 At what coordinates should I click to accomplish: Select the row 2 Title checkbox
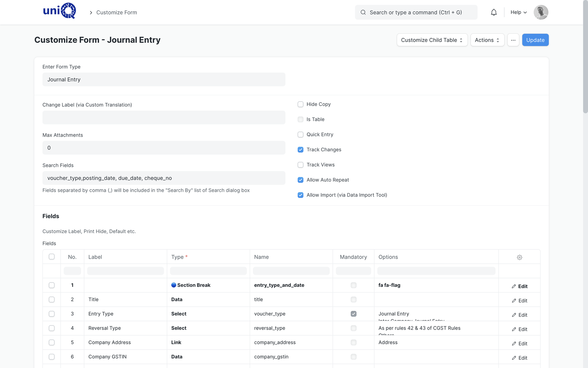[52, 300]
